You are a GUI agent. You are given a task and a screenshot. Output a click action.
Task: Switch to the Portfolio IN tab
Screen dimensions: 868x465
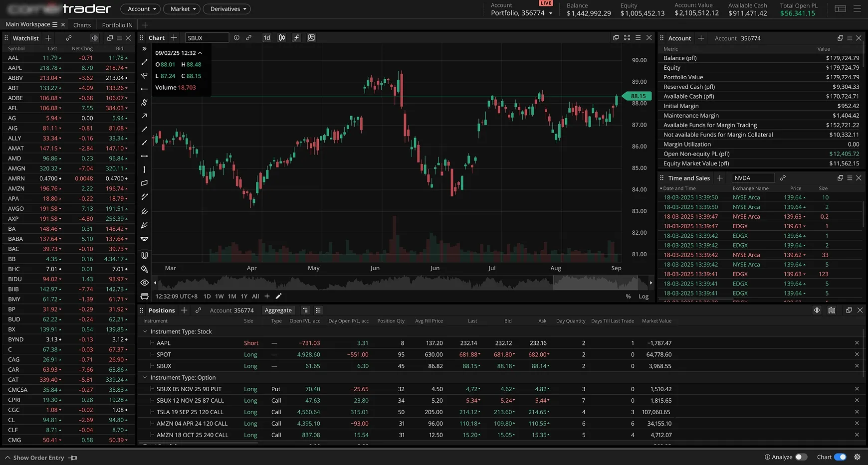[x=116, y=24]
